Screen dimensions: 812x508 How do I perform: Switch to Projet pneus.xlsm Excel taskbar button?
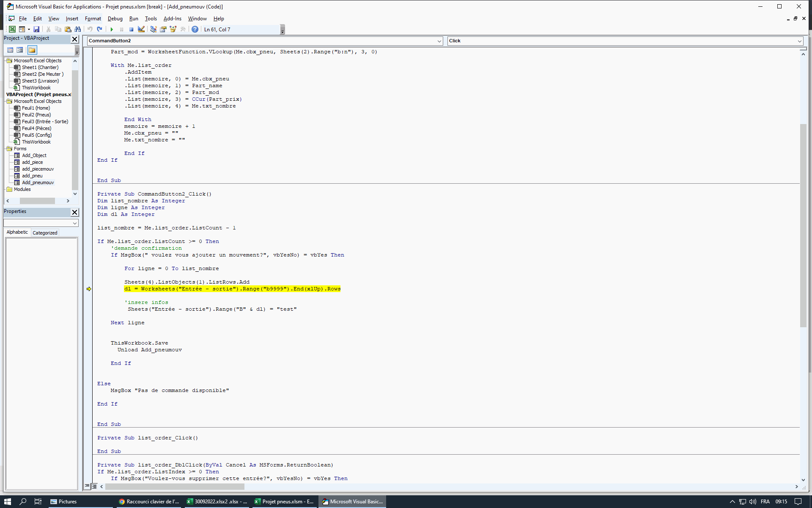[x=284, y=502]
